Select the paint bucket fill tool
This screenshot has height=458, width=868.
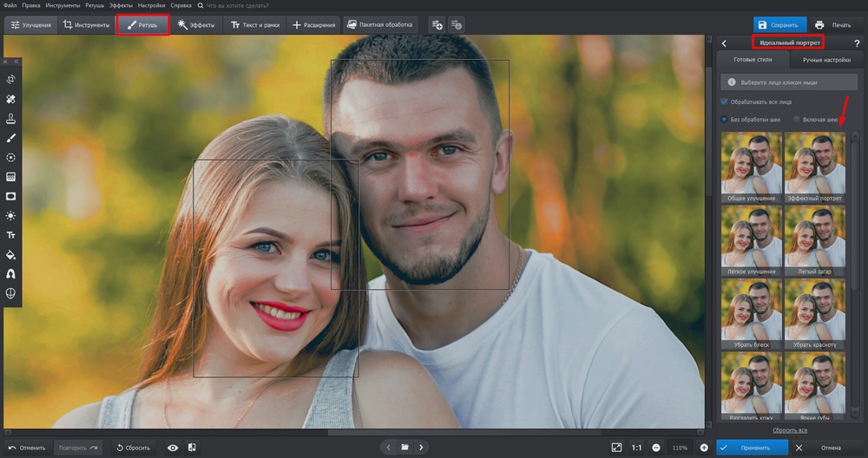pyautogui.click(x=10, y=255)
